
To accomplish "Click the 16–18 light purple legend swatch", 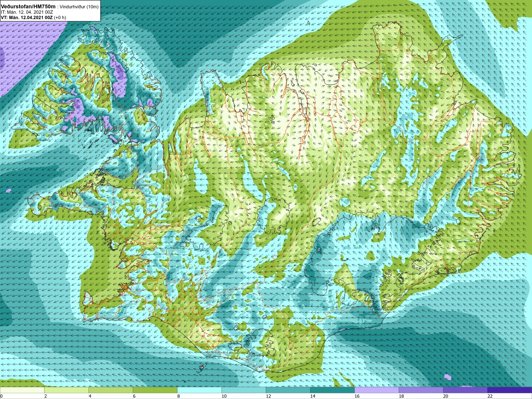I will [377, 390].
